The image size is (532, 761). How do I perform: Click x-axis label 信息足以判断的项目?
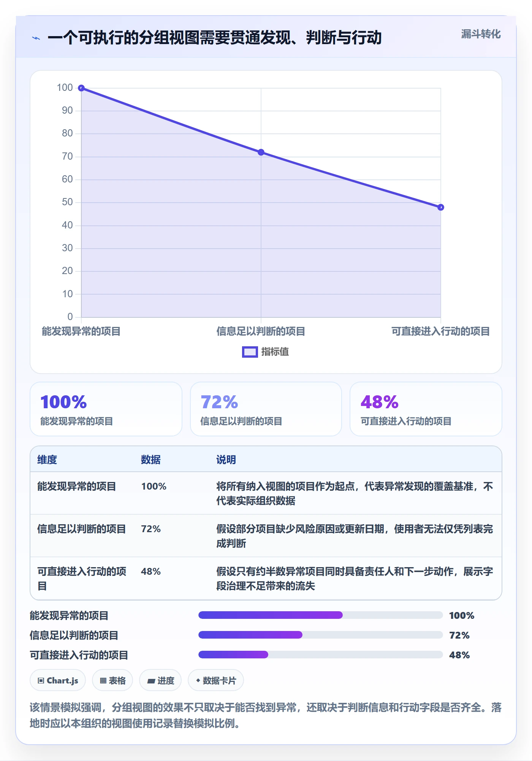click(261, 331)
